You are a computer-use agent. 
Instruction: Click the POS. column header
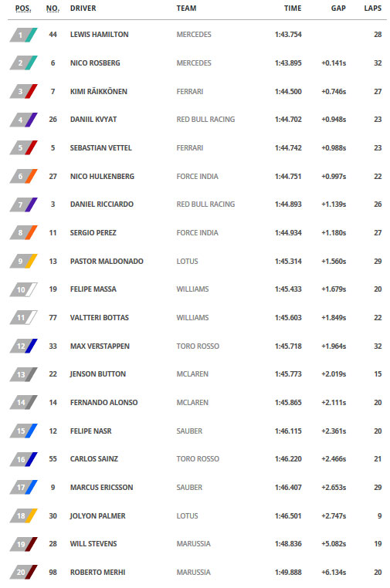point(23,8)
